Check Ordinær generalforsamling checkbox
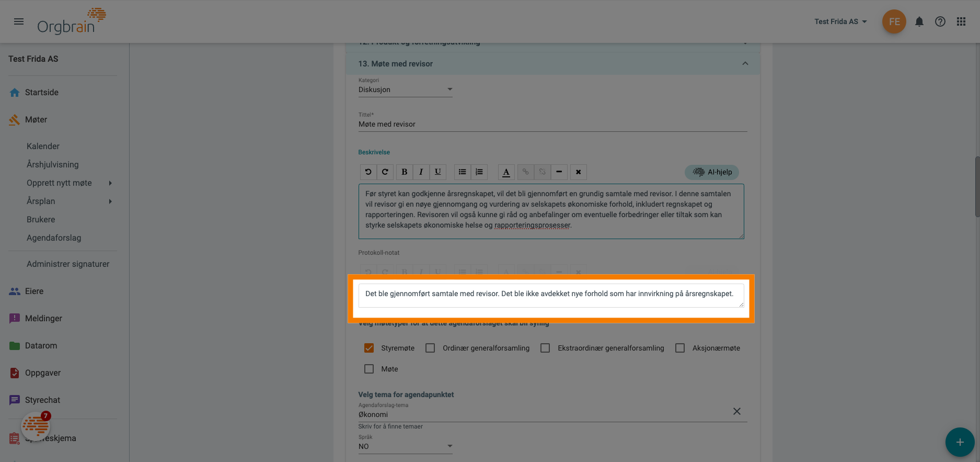This screenshot has width=980, height=462. click(x=430, y=348)
